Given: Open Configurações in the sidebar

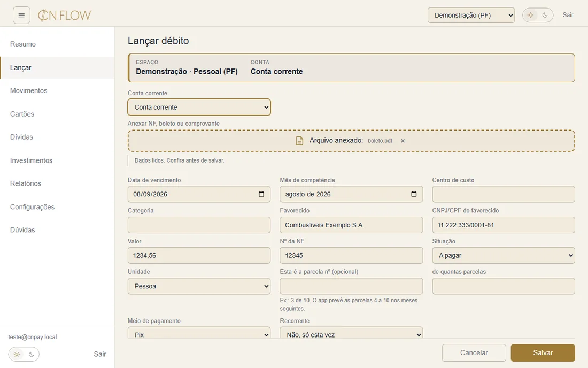Looking at the screenshot, I should [57, 206].
